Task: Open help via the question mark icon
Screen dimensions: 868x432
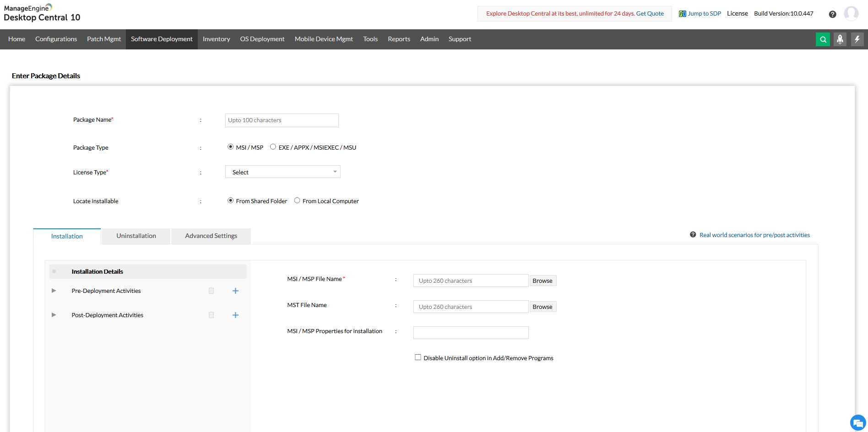Action: tap(832, 14)
